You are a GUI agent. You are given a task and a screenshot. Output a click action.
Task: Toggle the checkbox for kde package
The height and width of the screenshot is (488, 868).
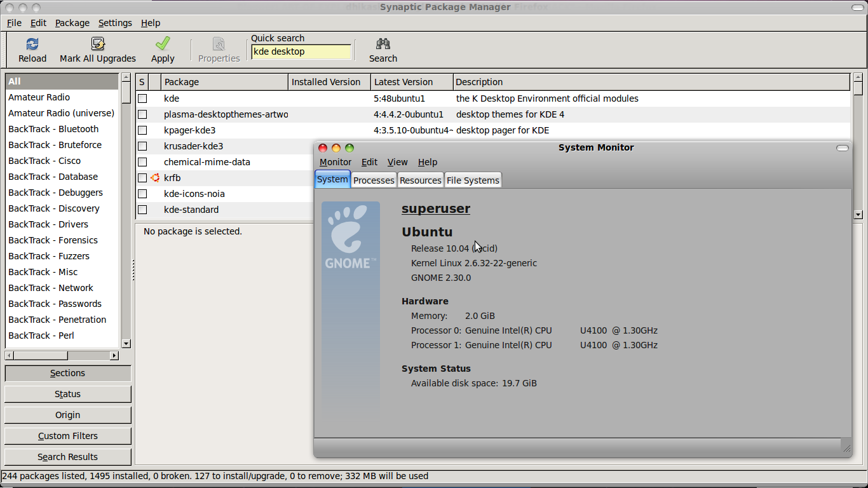click(142, 98)
